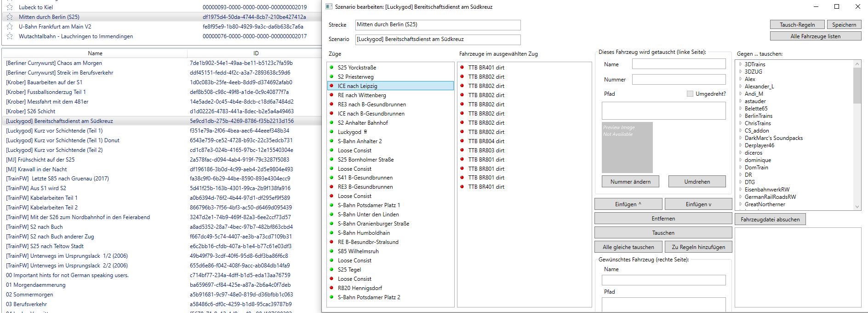868x313 pixels.
Task: Click red status dot of RE nach Wittenberg
Action: [x=331, y=95]
